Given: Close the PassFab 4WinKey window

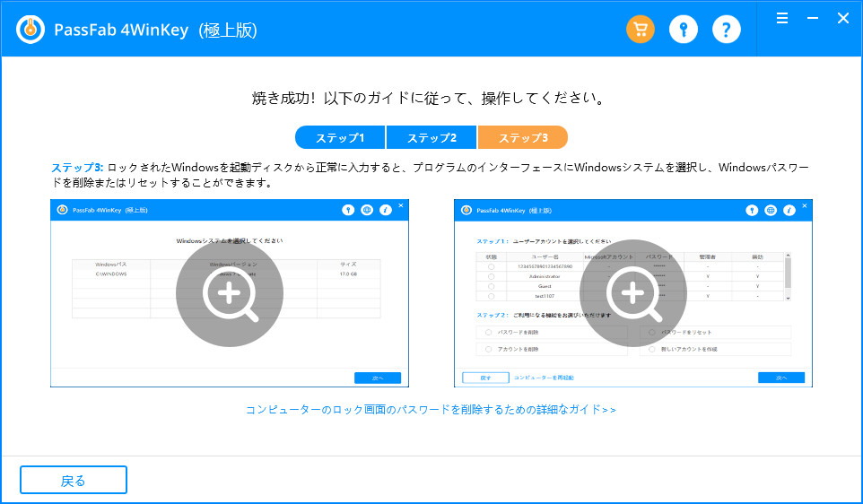Looking at the screenshot, I should [x=842, y=18].
